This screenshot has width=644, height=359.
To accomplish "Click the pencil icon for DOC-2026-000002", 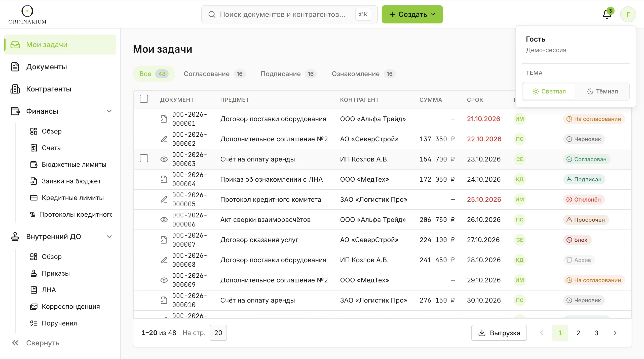I will 164,139.
